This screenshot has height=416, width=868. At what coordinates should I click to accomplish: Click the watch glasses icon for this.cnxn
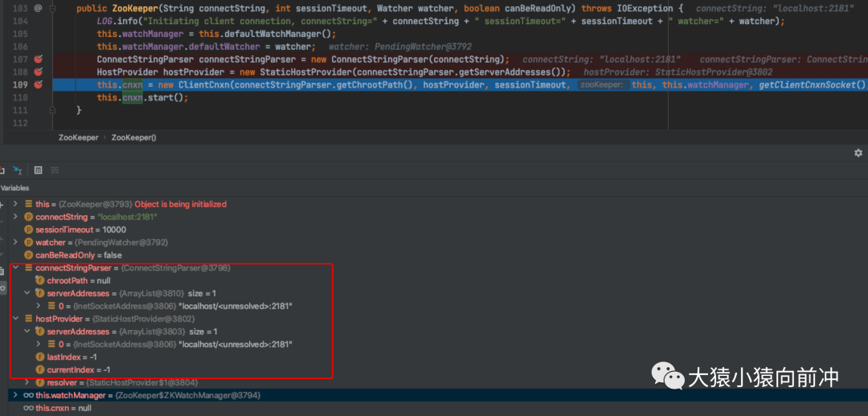28,408
